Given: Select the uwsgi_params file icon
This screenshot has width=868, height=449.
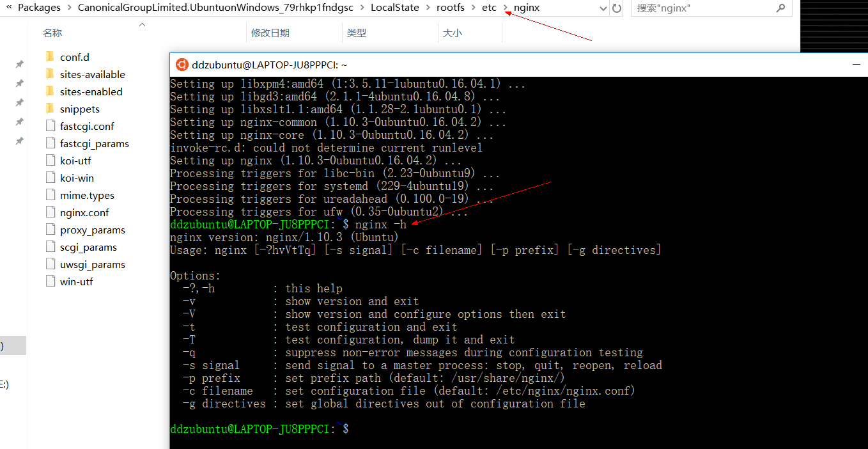Looking at the screenshot, I should pos(50,264).
